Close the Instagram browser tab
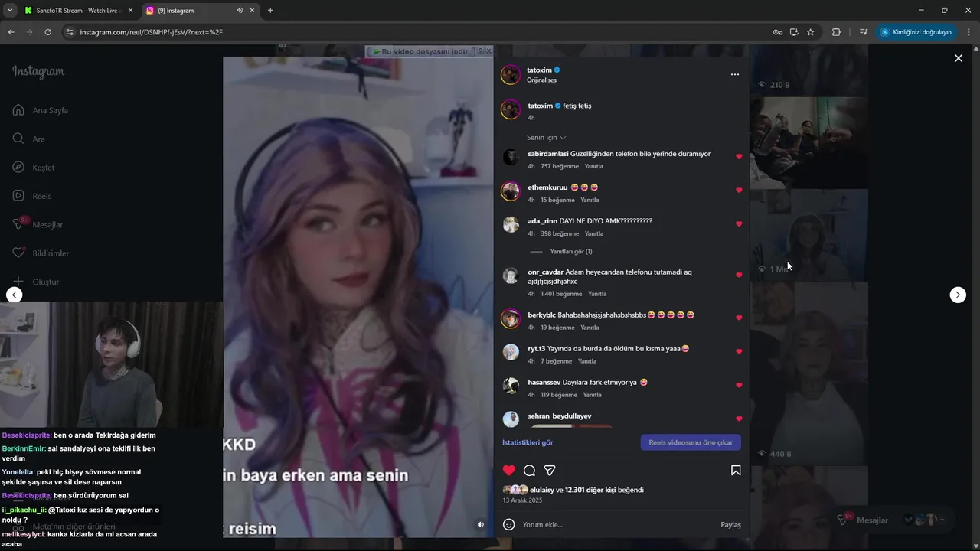Screen dimensions: 980x551 click(x=252, y=11)
